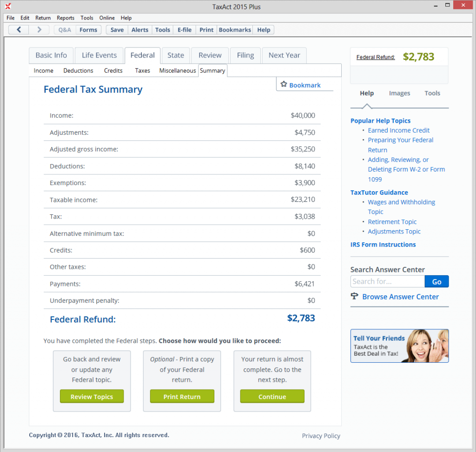Switch to the Deductions sub-tab
Image resolution: width=476 pixels, height=452 pixels.
[78, 70]
